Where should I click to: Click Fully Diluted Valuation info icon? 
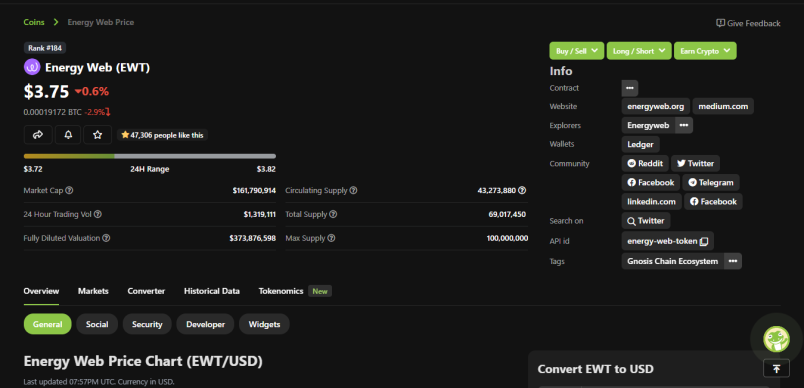click(x=106, y=238)
